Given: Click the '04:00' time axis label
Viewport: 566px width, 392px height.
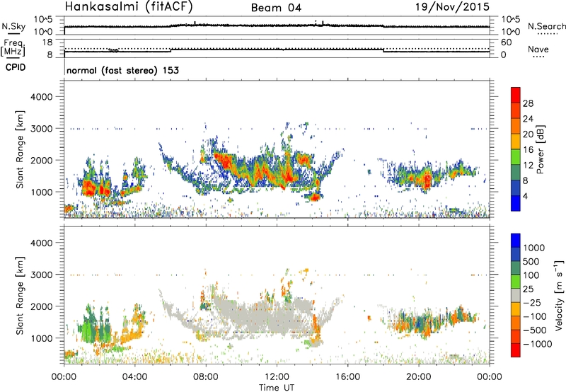Looking at the screenshot, I should click(x=135, y=377).
